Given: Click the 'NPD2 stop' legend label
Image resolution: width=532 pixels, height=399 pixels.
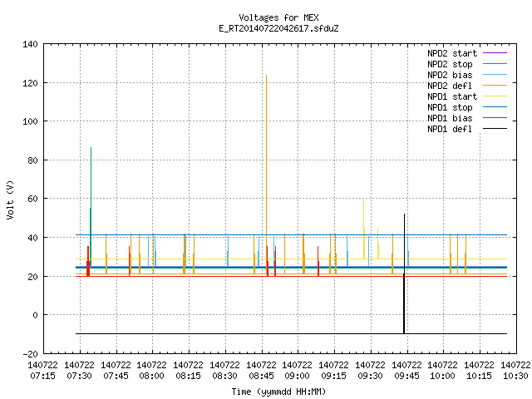Looking at the screenshot, I should (x=450, y=64).
